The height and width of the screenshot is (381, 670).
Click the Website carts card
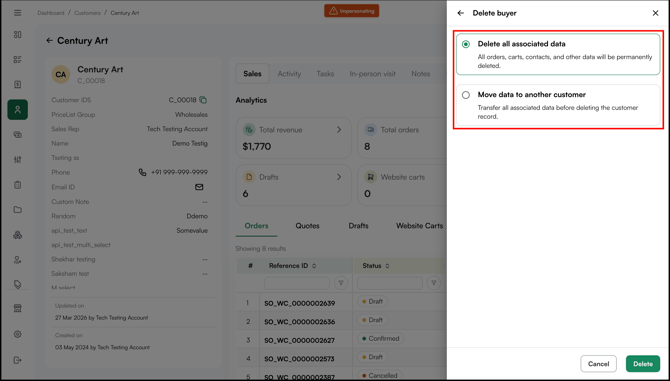(x=402, y=185)
